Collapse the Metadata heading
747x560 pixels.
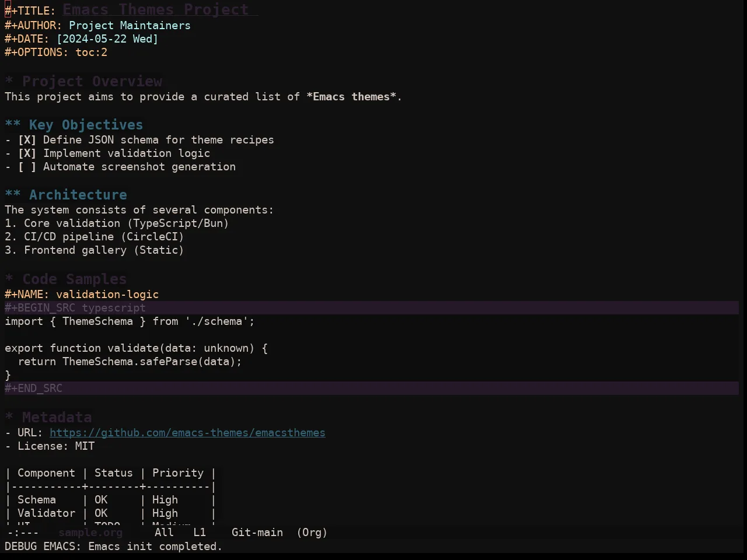pos(48,418)
